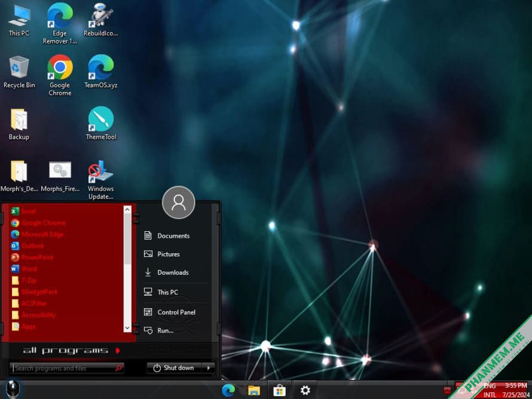
Task: Open the Backup folder on the desktop
Action: point(19,124)
